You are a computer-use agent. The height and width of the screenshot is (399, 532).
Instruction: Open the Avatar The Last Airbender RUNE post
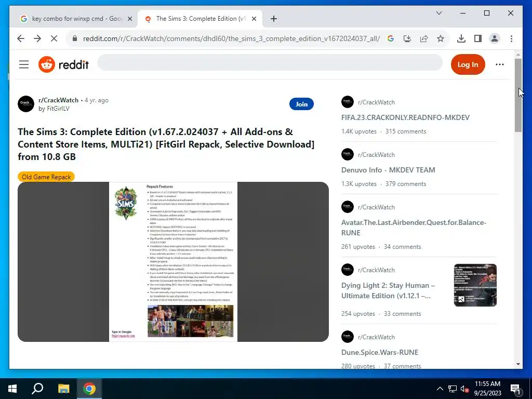pos(414,228)
